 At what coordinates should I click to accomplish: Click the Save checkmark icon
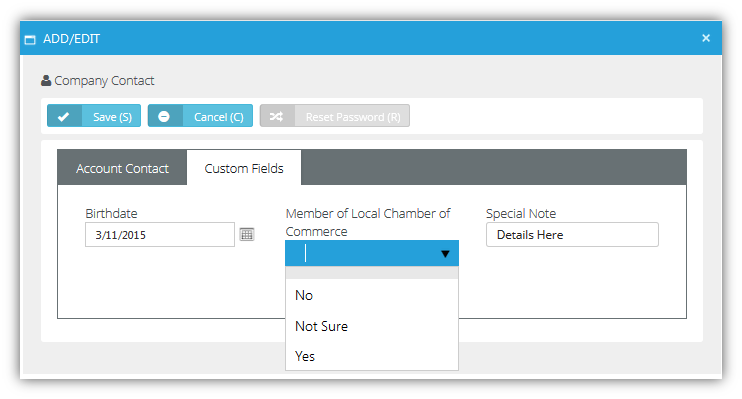pyautogui.click(x=63, y=116)
